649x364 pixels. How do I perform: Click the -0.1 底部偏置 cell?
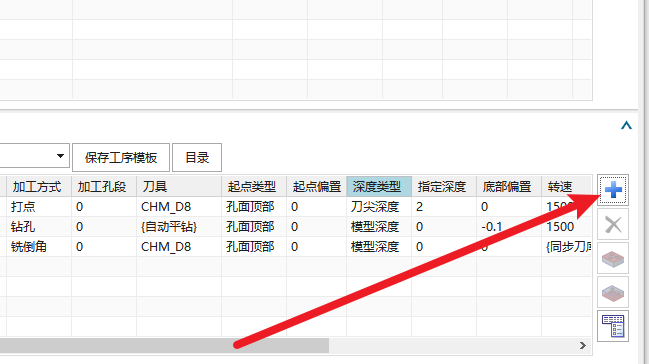[x=509, y=227]
